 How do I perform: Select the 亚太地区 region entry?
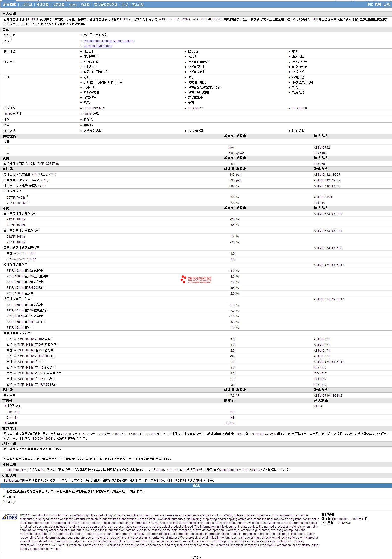pyautogui.click(x=298, y=56)
